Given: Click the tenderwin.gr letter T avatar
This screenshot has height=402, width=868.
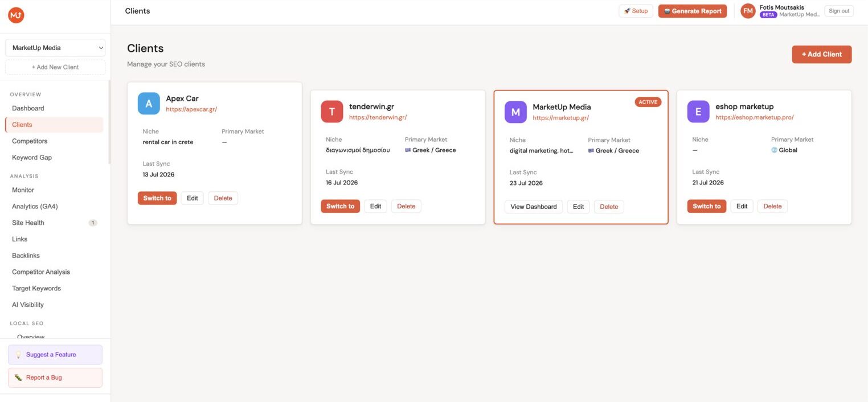Looking at the screenshot, I should click(x=332, y=112).
